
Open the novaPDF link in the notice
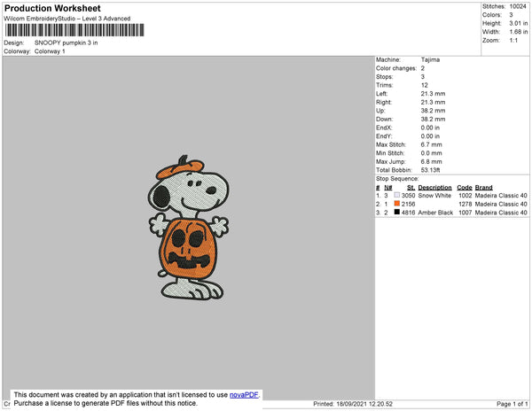point(244,395)
